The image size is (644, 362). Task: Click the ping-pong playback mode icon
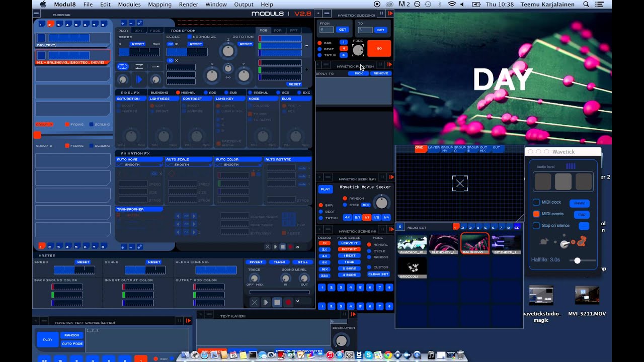coord(139,66)
